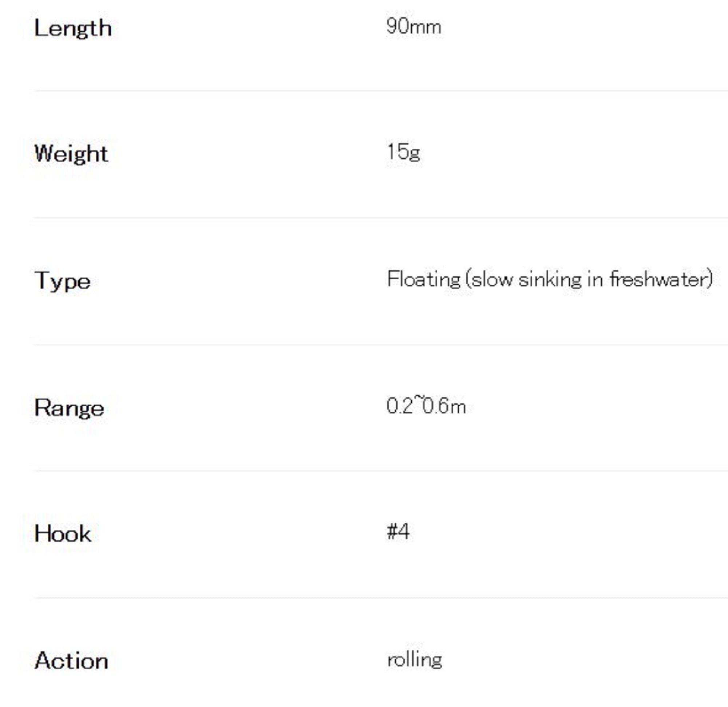Select the 15g weight value
This screenshot has height=707, width=728.
[x=403, y=151]
